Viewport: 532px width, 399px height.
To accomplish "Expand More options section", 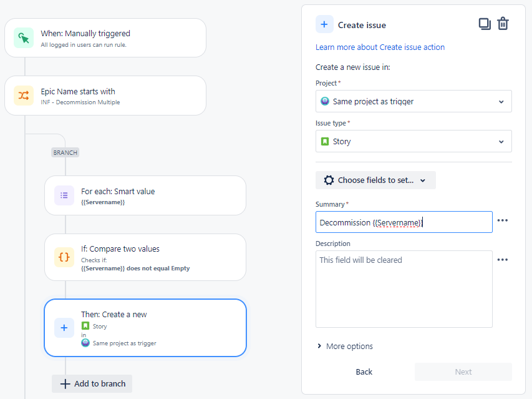I will tap(344, 346).
